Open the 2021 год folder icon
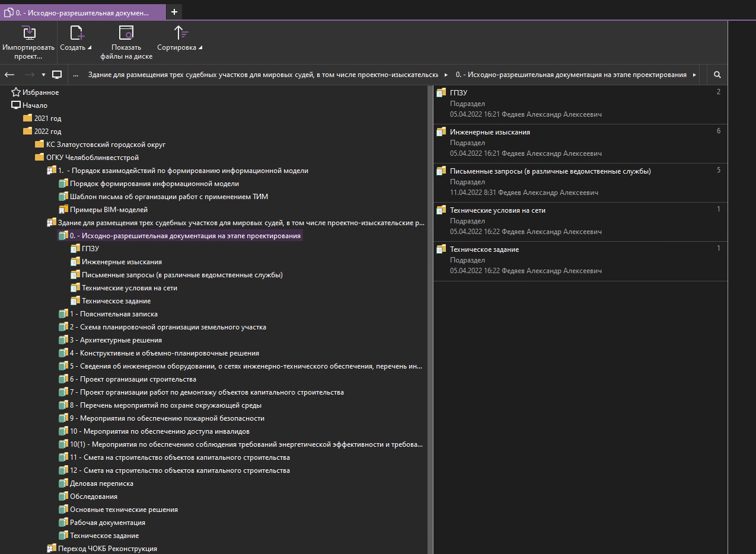 pos(27,119)
